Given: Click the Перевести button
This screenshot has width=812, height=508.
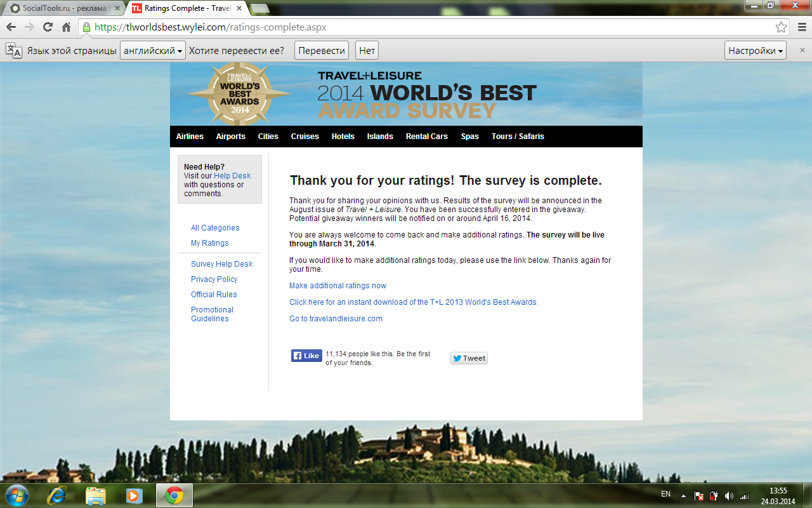Looking at the screenshot, I should [x=322, y=51].
